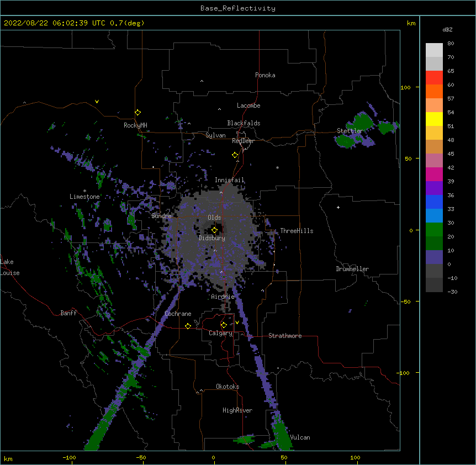
Task: Select the yellow 51-54 dBZ legend swatch
Action: tap(434, 119)
